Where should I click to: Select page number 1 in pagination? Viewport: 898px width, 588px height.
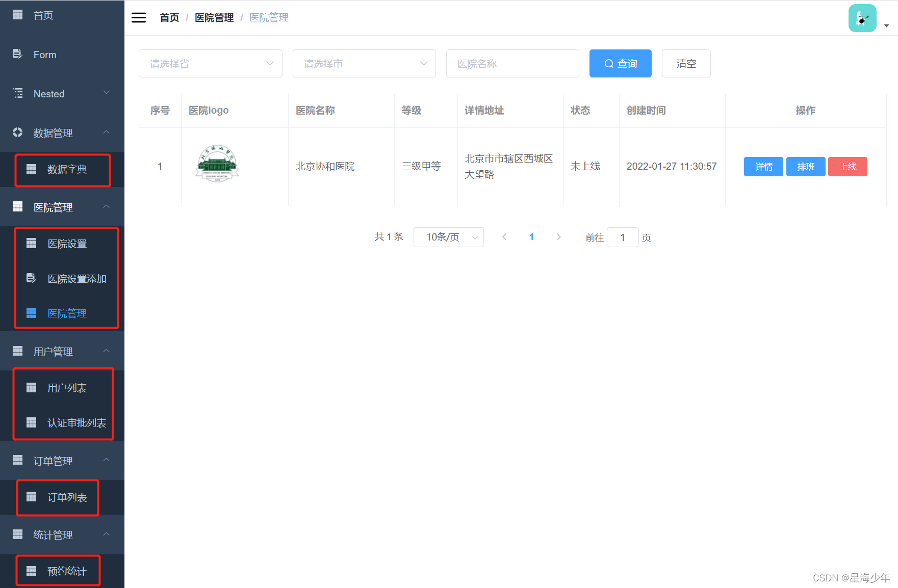[531, 237]
